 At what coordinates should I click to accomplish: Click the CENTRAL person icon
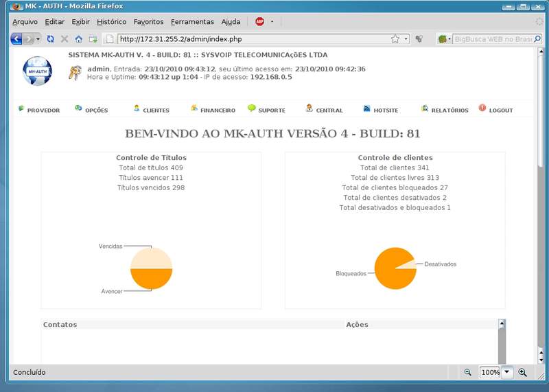point(309,108)
